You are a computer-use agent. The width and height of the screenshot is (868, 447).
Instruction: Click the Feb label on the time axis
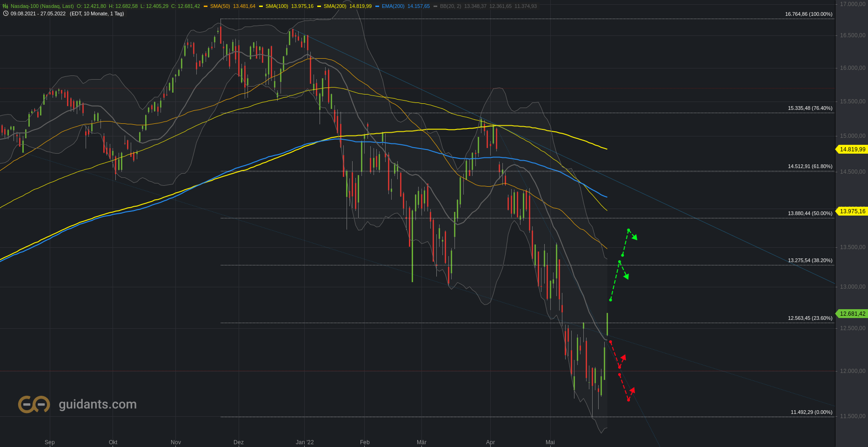click(x=365, y=442)
